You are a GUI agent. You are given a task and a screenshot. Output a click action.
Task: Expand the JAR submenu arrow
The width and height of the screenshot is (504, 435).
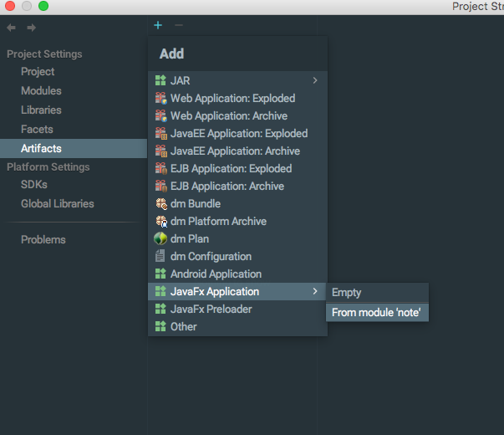315,80
